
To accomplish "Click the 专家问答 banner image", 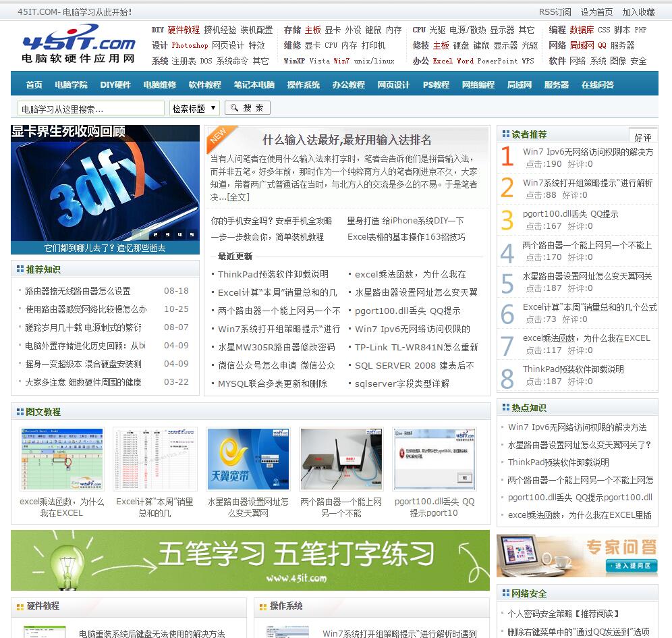I will click(577, 556).
